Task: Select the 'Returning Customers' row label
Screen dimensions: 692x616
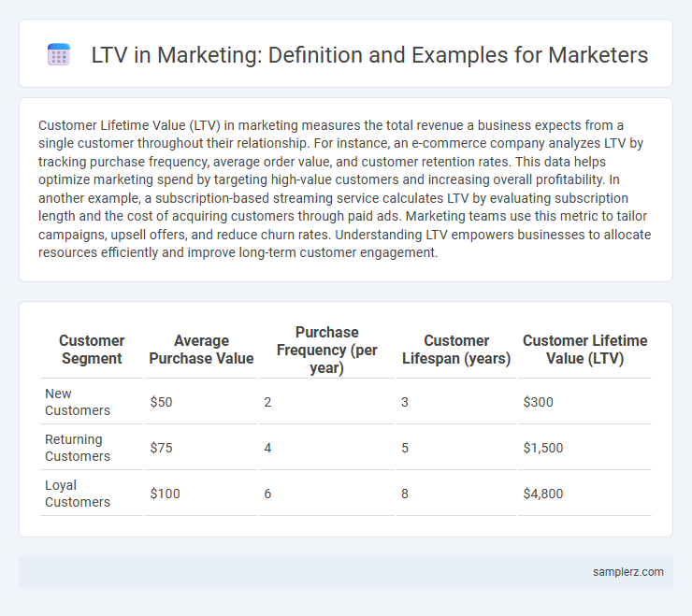Action: (x=78, y=448)
